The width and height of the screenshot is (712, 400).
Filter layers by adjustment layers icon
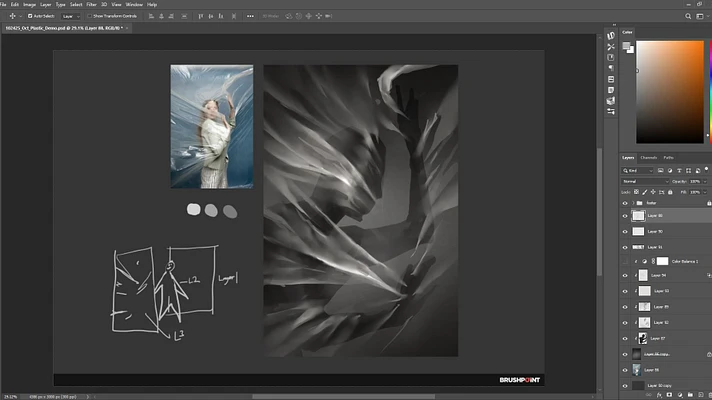(x=670, y=170)
